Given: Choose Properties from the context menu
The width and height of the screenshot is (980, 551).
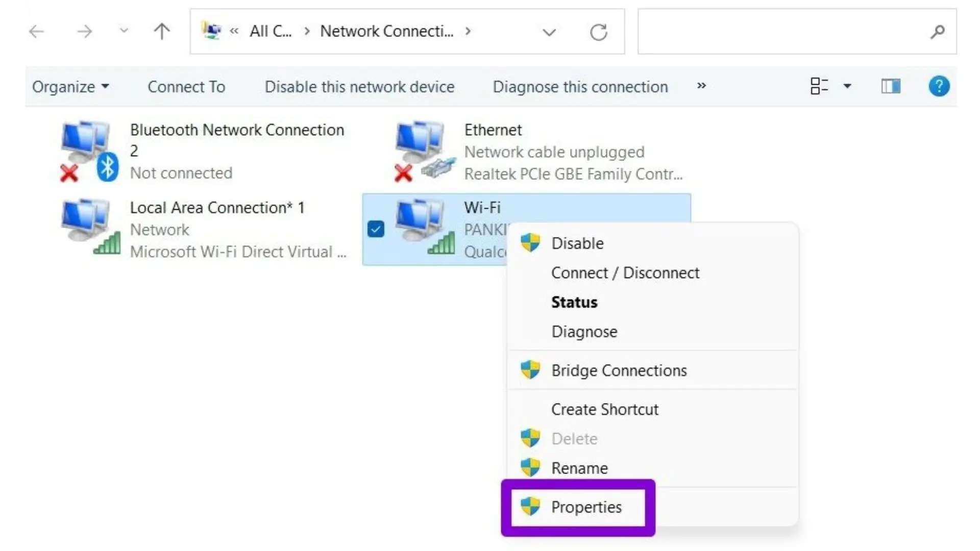Looking at the screenshot, I should pyautogui.click(x=586, y=507).
